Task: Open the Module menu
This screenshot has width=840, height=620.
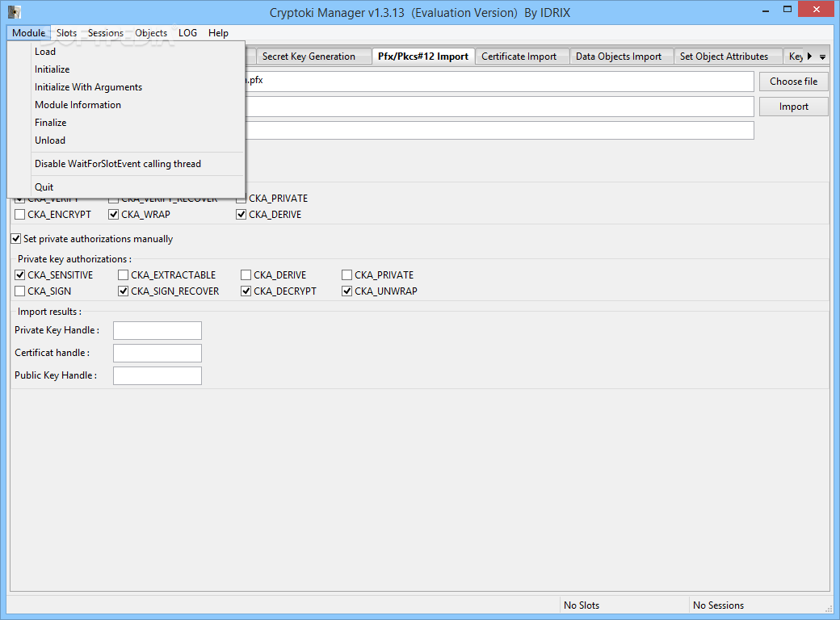Action: coord(29,32)
